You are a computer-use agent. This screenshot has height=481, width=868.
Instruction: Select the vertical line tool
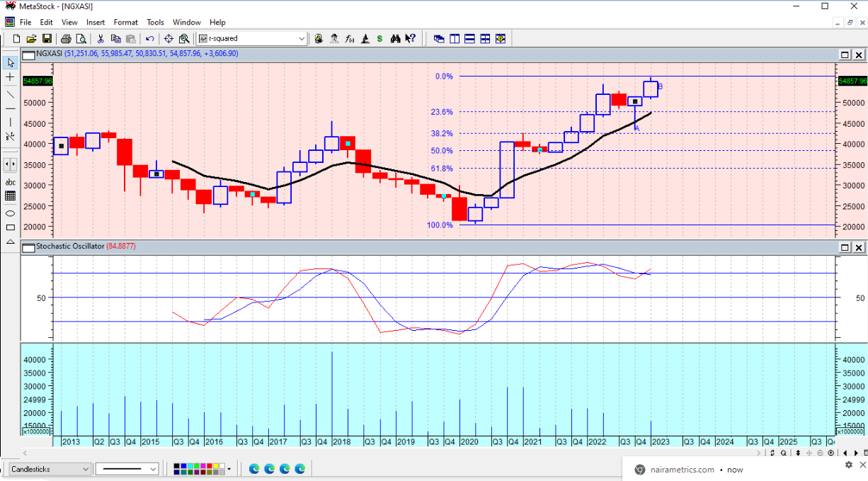click(10, 122)
